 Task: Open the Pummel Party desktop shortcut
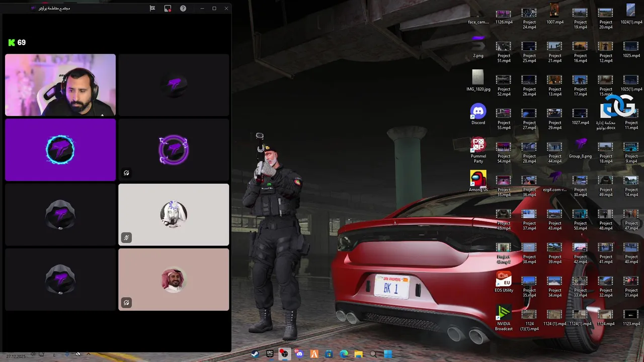pos(478,150)
